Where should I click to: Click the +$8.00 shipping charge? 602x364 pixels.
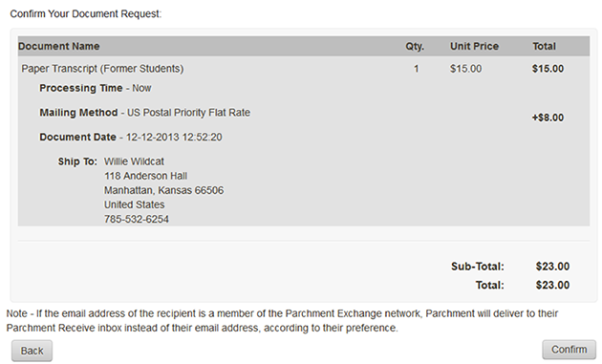(x=548, y=118)
